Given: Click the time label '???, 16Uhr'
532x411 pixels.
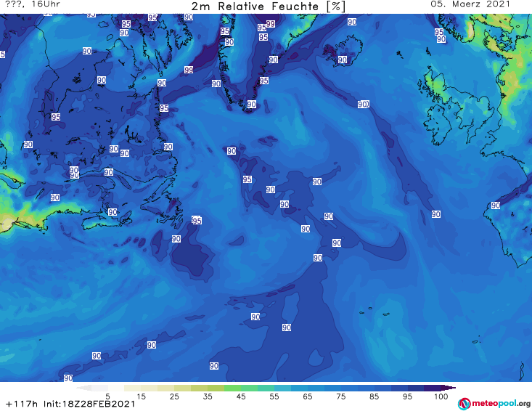Looking at the screenshot, I should [33, 4].
